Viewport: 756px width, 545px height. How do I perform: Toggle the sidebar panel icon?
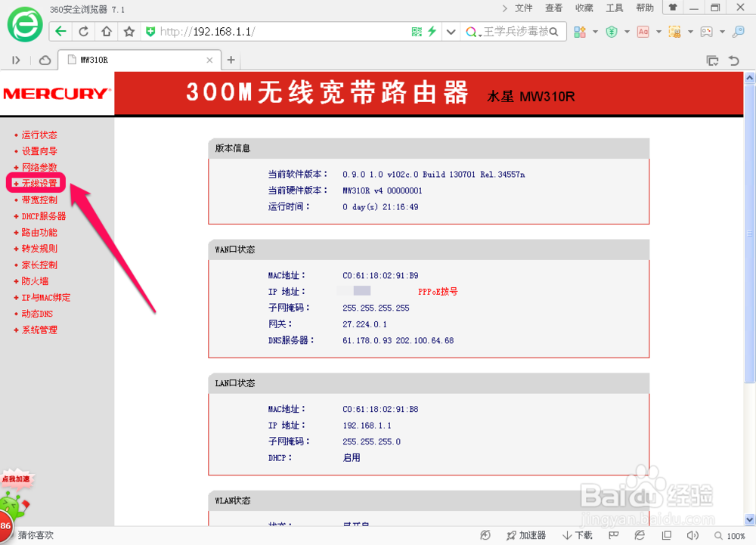point(16,60)
